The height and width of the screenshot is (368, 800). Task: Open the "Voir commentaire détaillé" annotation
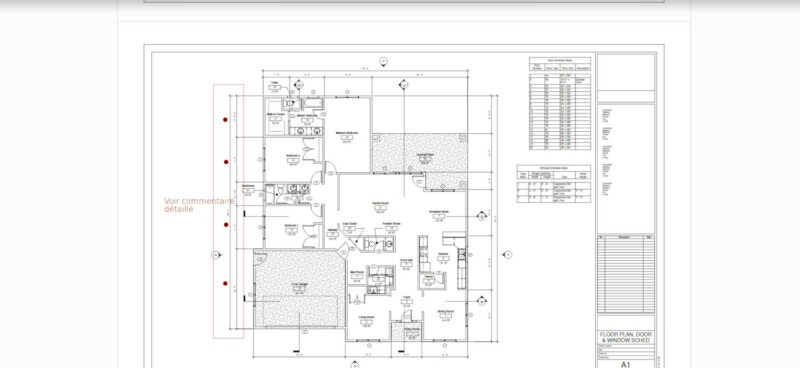click(x=199, y=205)
